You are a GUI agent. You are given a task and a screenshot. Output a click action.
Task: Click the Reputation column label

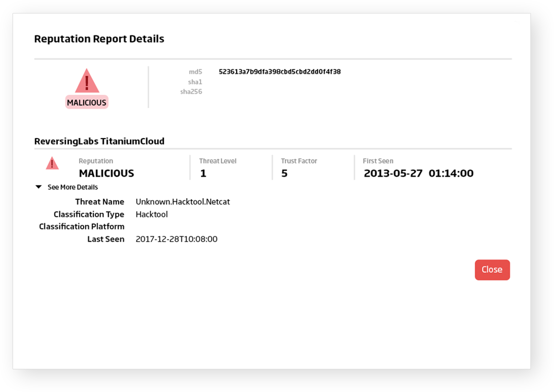(96, 161)
